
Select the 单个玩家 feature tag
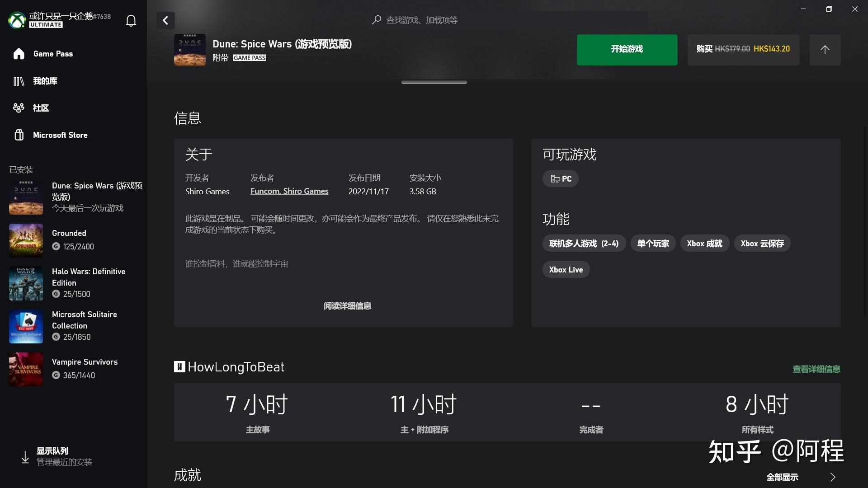[652, 243]
